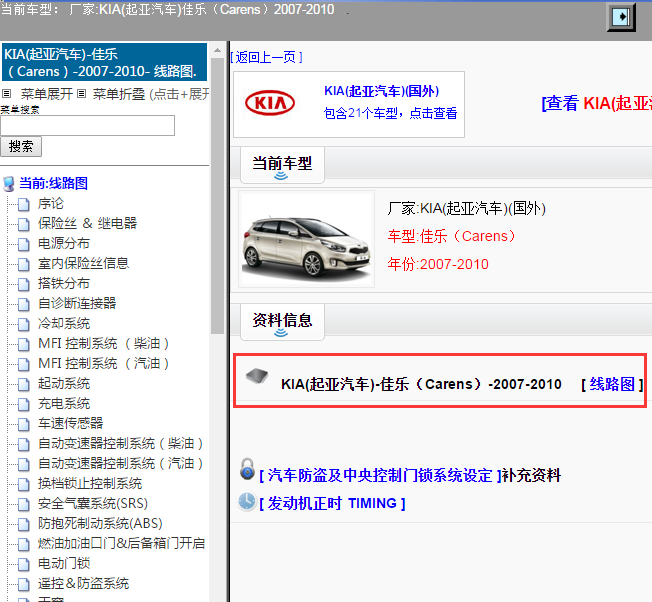Viewport: 652px width, 602px height.
Task: Open 冷却系统 tree item text
Action: click(64, 323)
